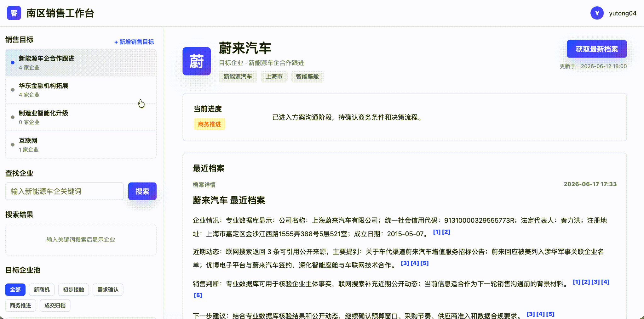Focus the 输入新能源车企关键词 search field
This screenshot has height=319, width=644.
(65, 191)
